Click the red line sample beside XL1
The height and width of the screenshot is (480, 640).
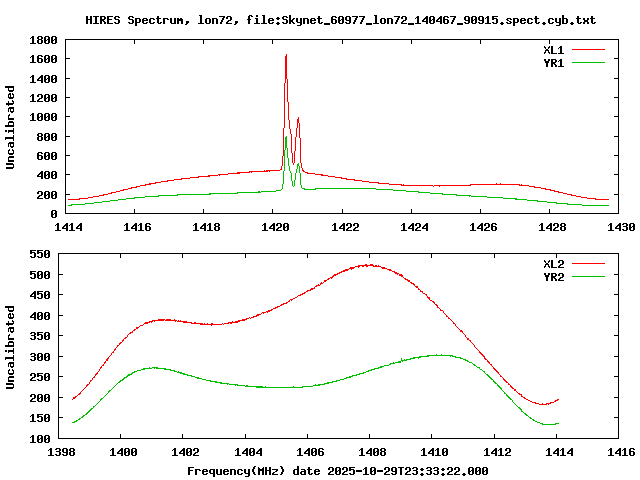(x=588, y=50)
